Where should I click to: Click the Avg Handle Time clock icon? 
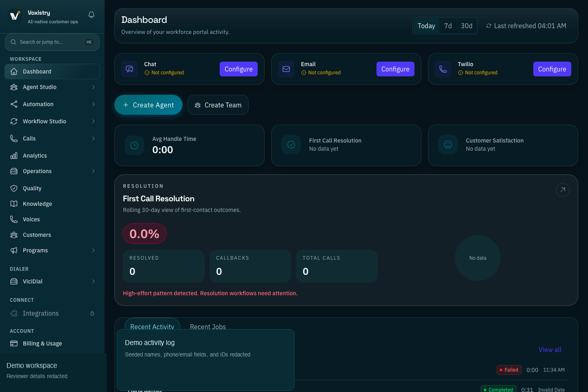click(134, 145)
